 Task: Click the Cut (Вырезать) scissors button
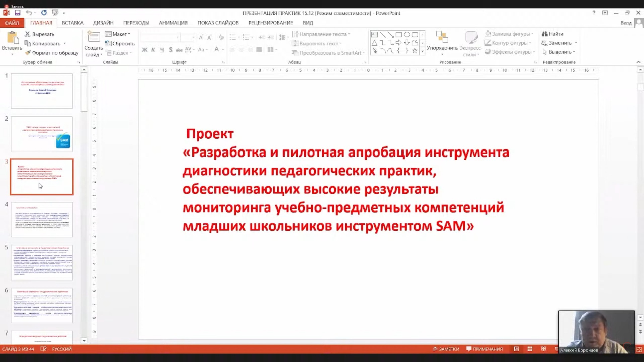[39, 34]
